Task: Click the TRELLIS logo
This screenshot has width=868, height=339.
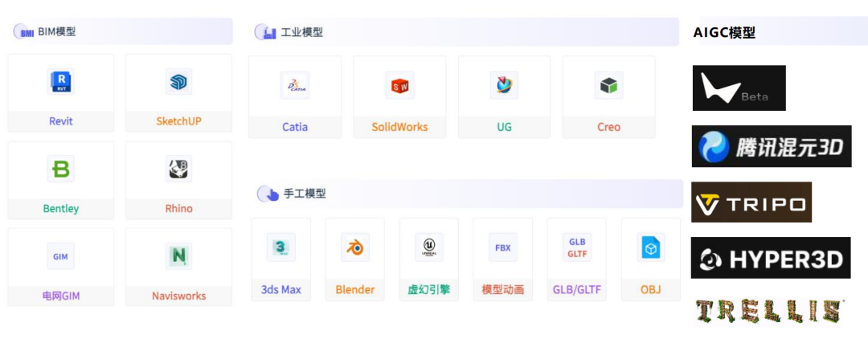Action: (769, 311)
